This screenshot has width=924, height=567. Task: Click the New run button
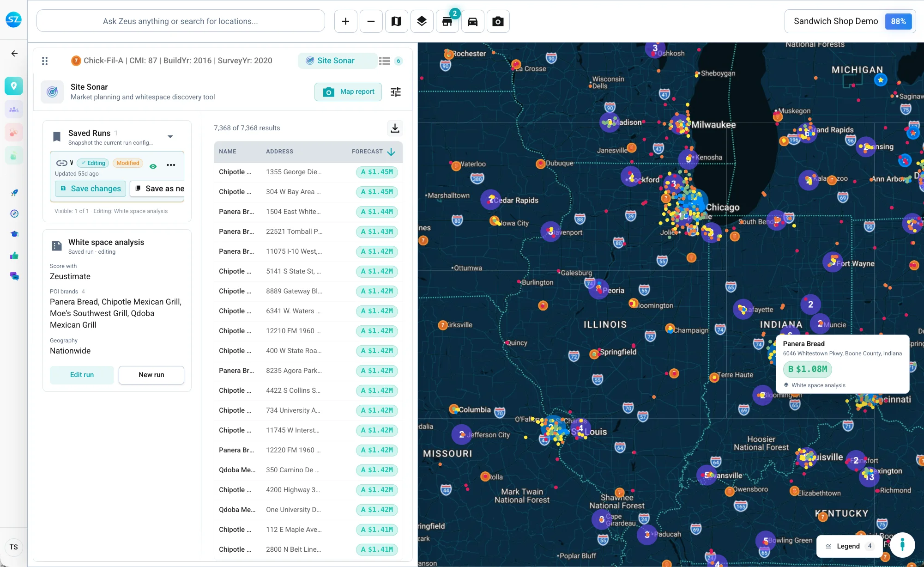(x=151, y=375)
